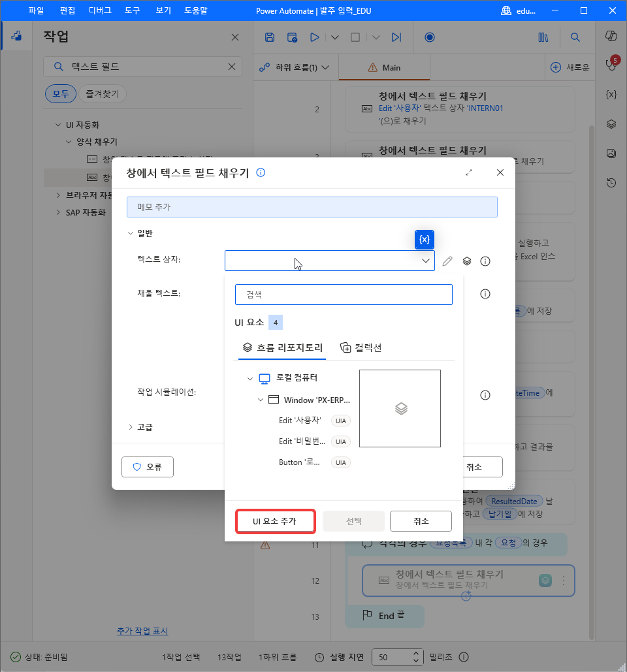Select the 모두 filter pill
Viewport: 627px width, 672px height.
(x=61, y=94)
